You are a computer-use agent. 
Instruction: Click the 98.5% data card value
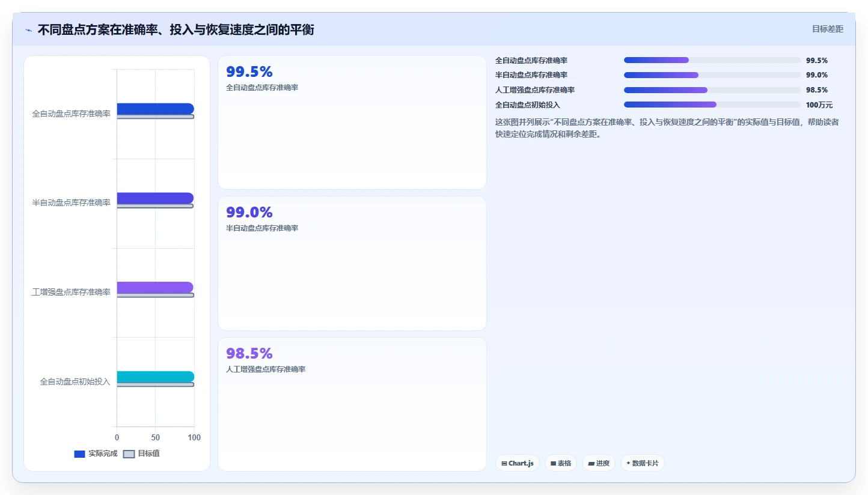[x=249, y=353]
